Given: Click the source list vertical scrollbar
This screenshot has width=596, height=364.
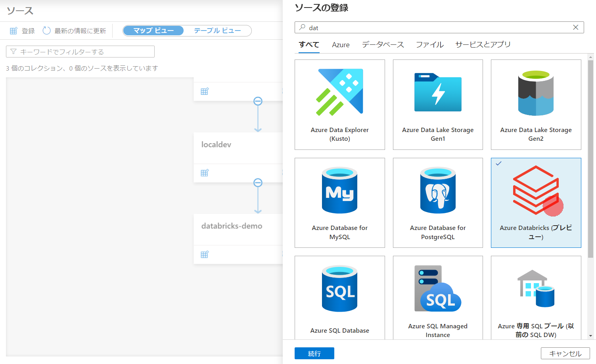Looking at the screenshot, I should (x=590, y=159).
